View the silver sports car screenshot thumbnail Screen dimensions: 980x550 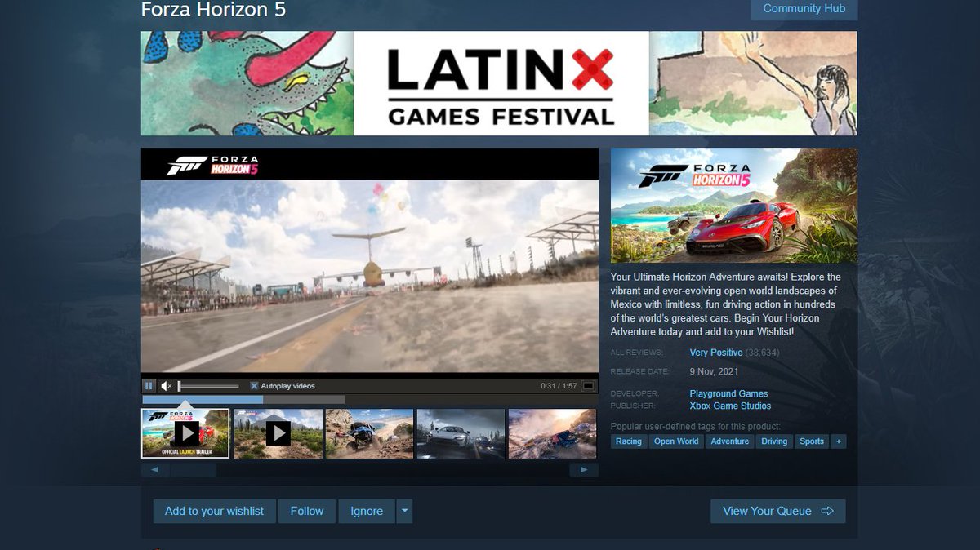(x=461, y=433)
